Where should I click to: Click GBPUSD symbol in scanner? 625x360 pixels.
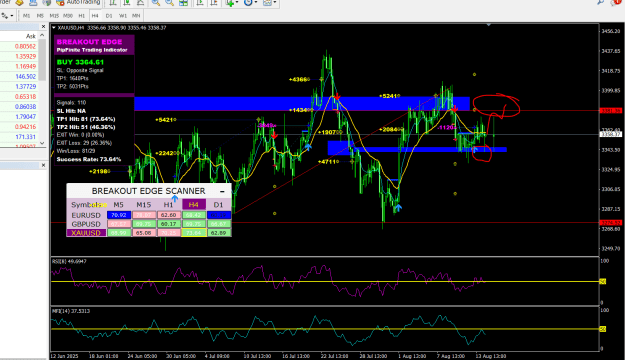86,224
